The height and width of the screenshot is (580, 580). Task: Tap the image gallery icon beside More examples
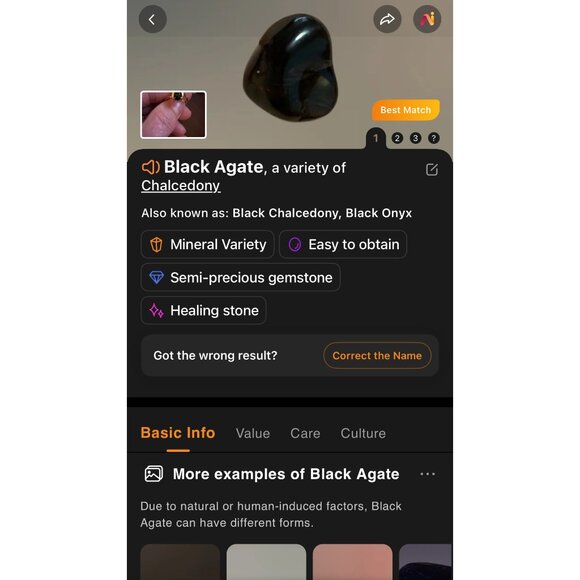[154, 474]
